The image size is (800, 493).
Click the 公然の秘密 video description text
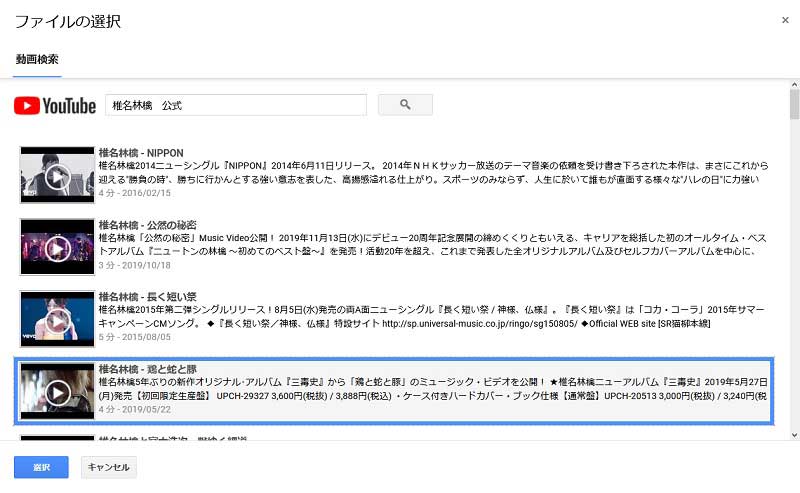point(433,244)
